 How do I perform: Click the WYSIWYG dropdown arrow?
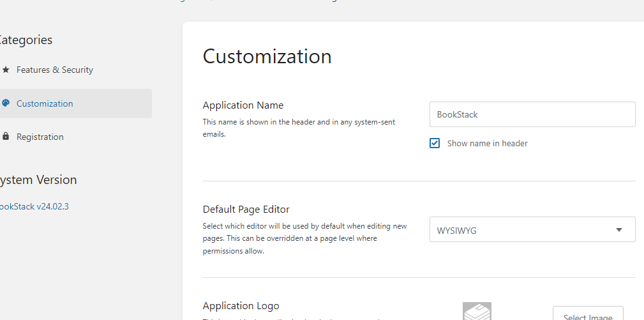pyautogui.click(x=619, y=230)
